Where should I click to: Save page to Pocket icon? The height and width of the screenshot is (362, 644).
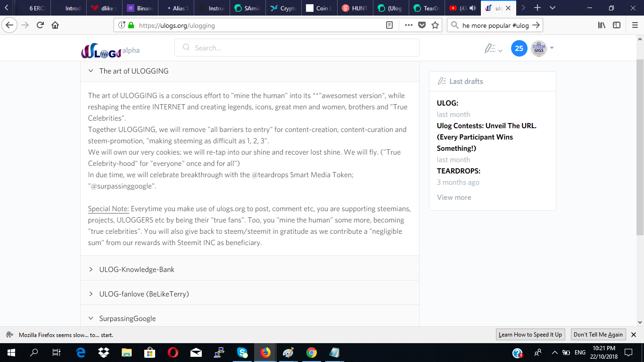click(422, 25)
